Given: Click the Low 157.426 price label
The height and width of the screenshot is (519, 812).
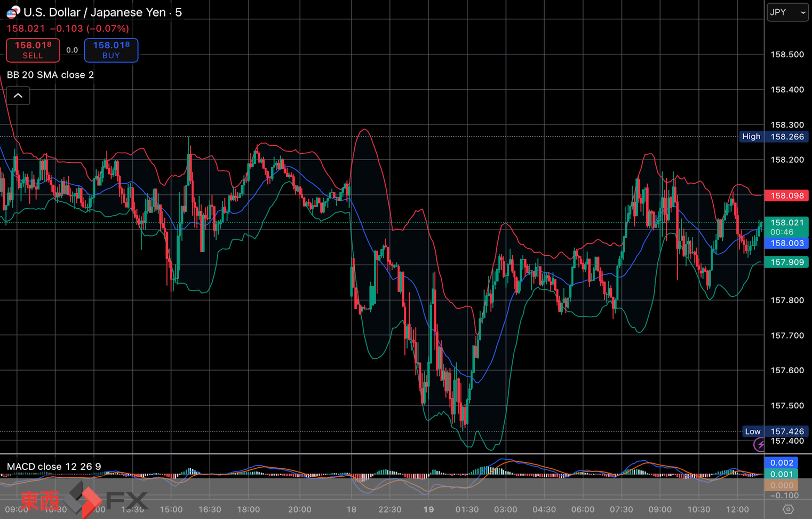Looking at the screenshot, I should (775, 431).
